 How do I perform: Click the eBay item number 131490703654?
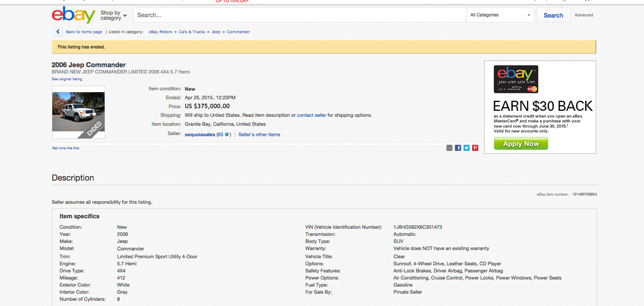pos(584,194)
